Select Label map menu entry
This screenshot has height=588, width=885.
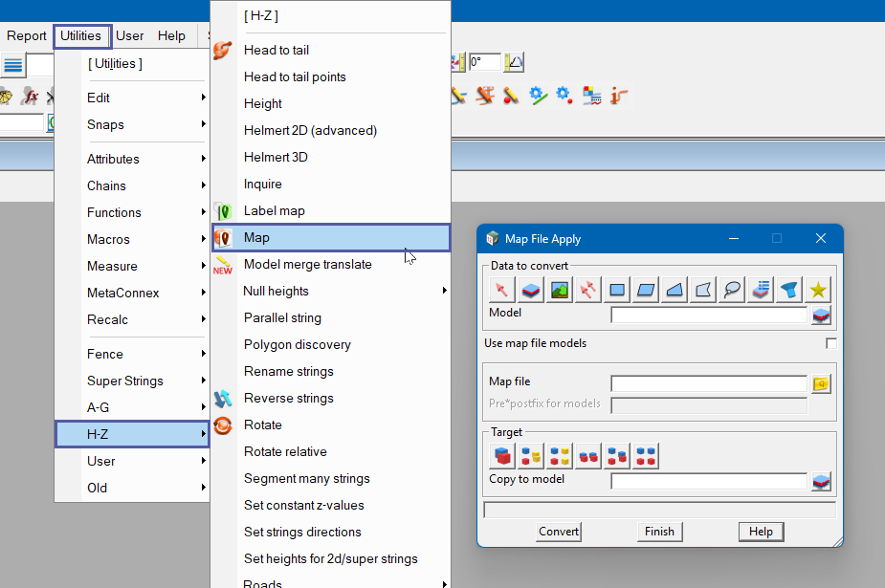click(x=274, y=210)
